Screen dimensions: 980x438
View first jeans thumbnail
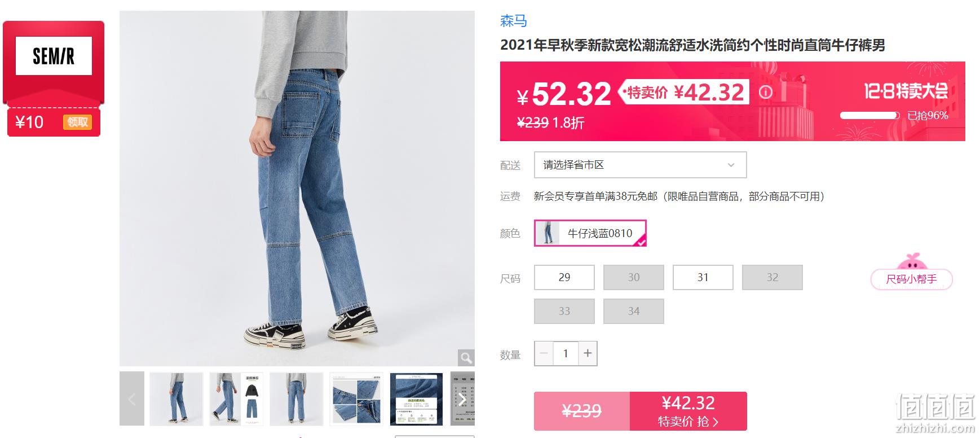click(x=176, y=399)
